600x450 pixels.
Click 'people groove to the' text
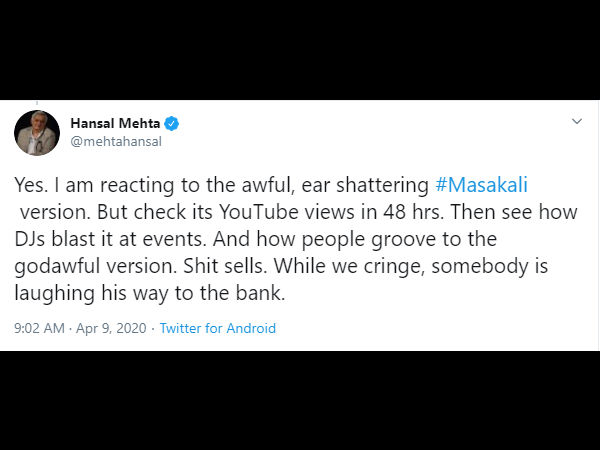click(399, 239)
